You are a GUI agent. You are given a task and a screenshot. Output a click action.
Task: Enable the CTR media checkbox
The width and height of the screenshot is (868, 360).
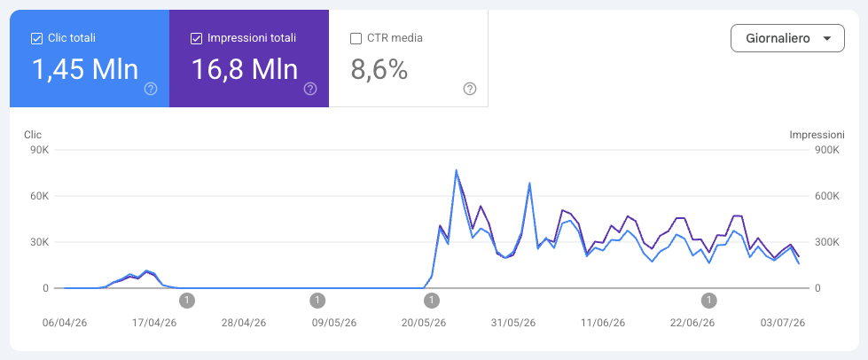356,39
